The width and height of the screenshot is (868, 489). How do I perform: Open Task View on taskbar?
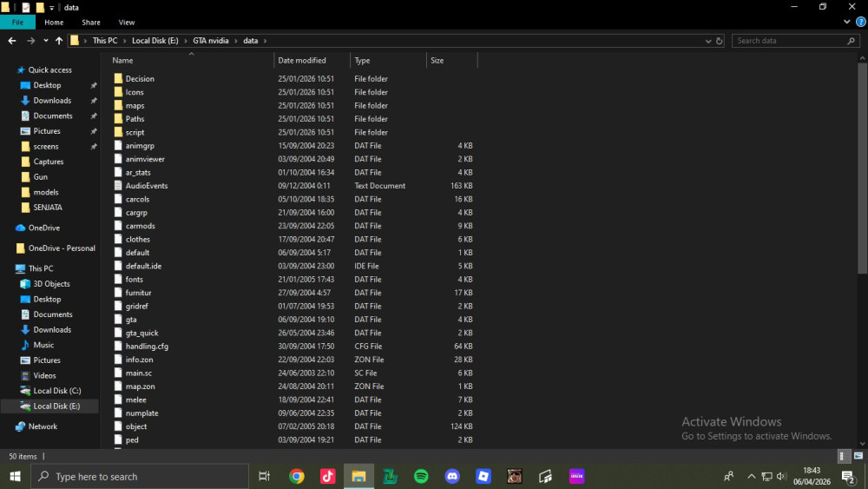point(264,476)
